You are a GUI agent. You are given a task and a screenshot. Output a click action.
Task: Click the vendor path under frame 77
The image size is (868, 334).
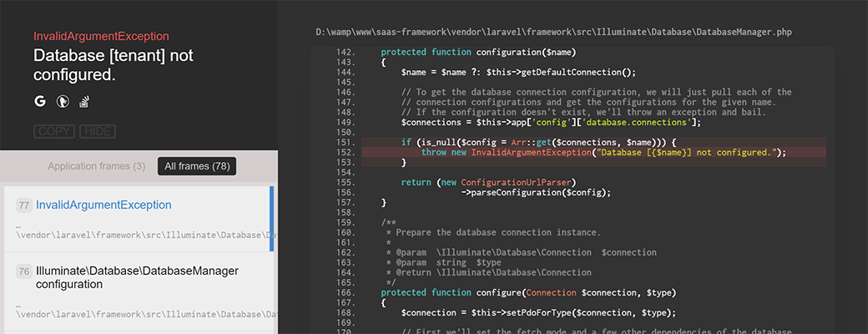145,235
